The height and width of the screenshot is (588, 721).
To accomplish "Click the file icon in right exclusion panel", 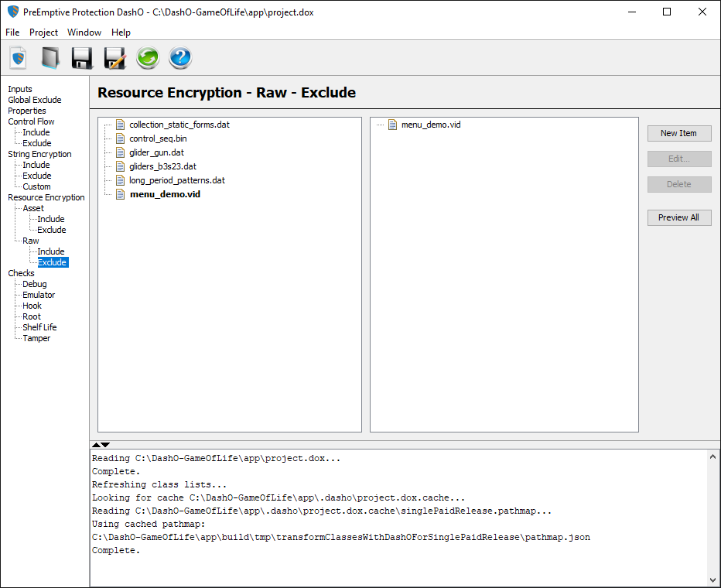I will 393,125.
